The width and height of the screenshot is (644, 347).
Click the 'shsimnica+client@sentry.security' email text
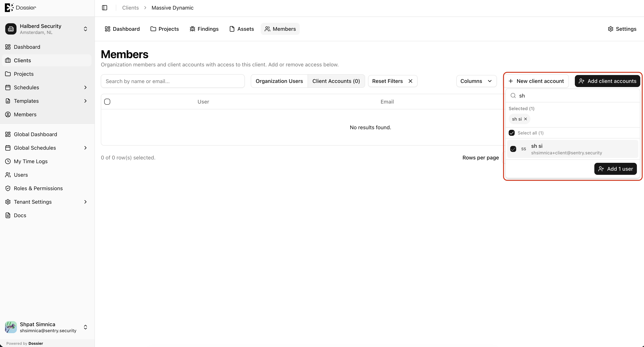(567, 153)
